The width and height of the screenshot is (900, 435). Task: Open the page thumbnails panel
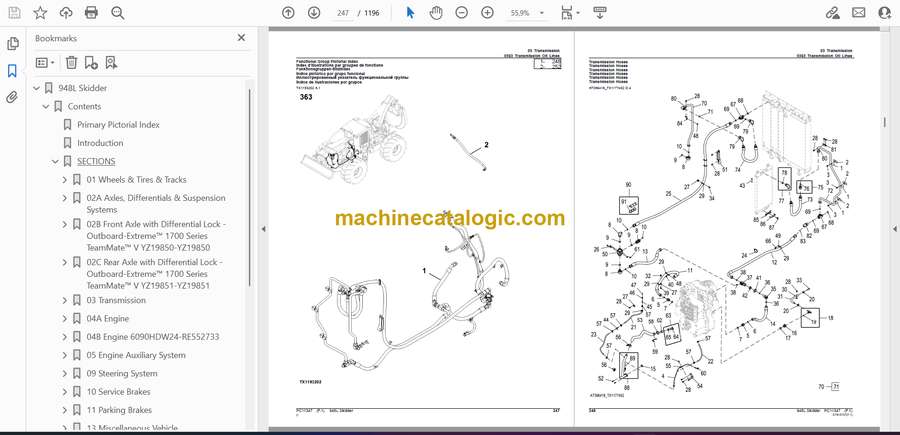pyautogui.click(x=12, y=44)
